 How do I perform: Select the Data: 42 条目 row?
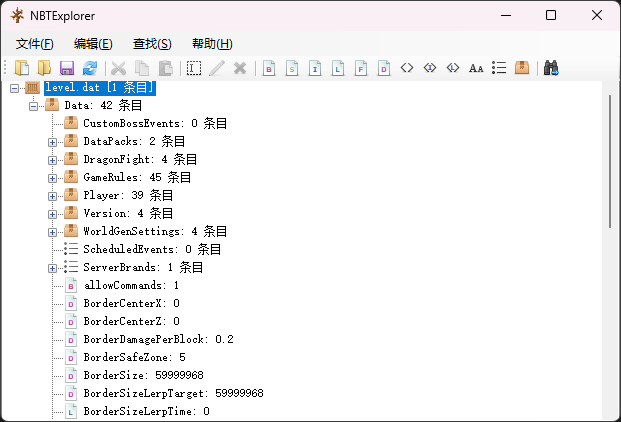(x=103, y=105)
